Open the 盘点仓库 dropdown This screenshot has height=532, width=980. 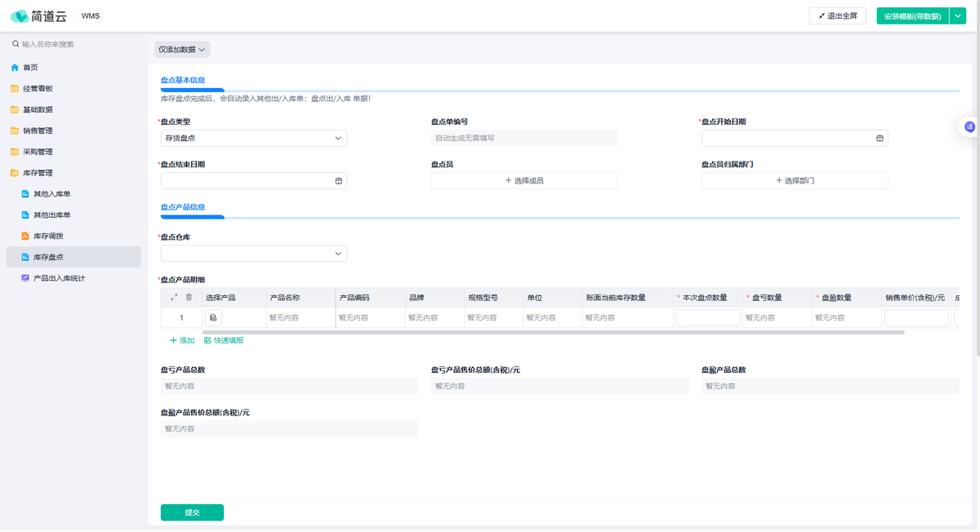click(x=253, y=254)
